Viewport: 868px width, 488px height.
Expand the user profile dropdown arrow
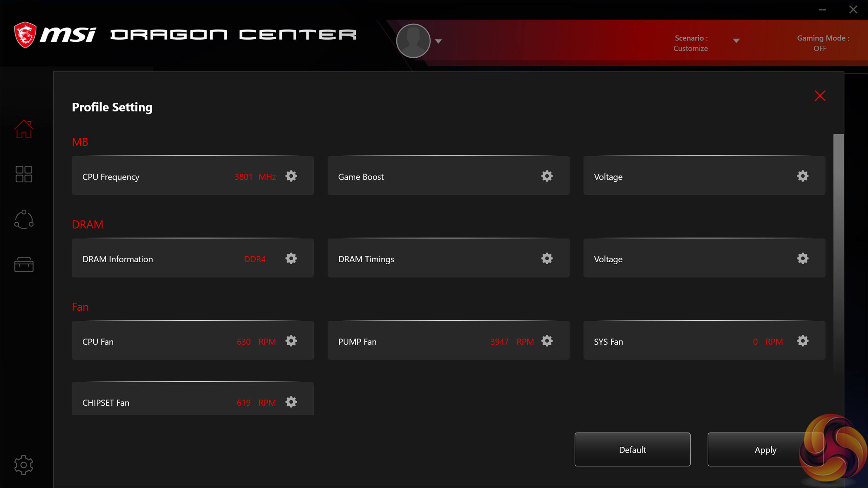438,41
